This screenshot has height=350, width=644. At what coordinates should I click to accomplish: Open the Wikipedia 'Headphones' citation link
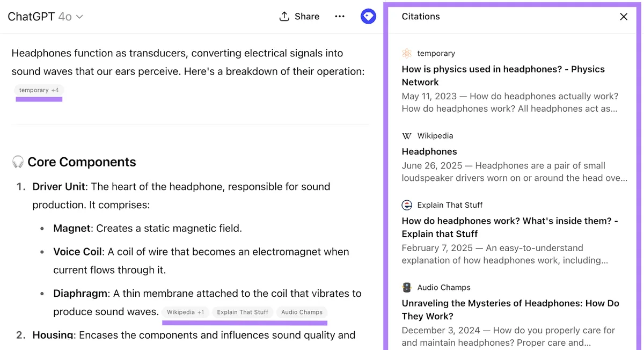[429, 151]
